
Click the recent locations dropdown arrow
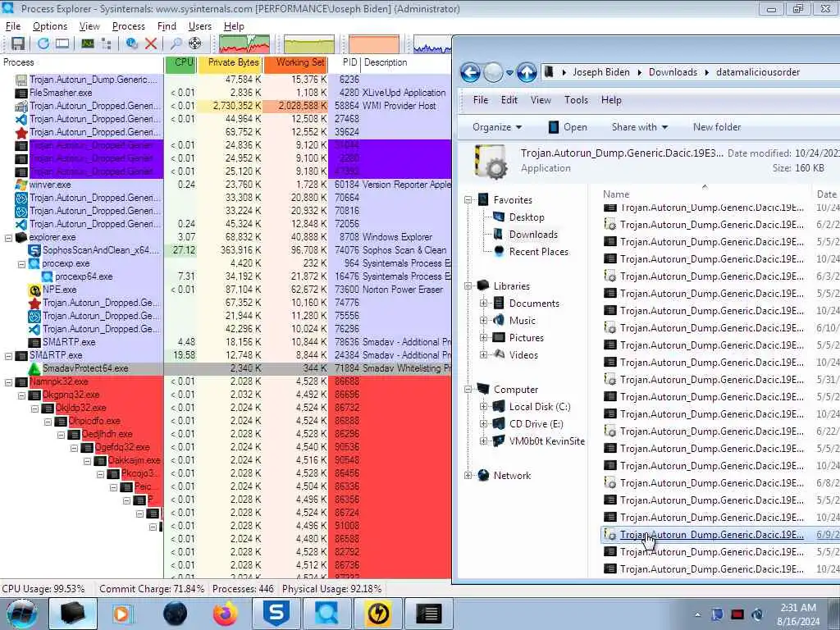509,72
